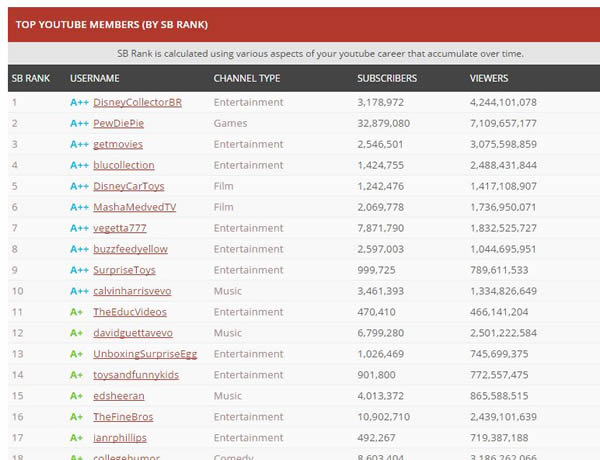Select the Music cell in calvinharrisvevo row

point(228,291)
